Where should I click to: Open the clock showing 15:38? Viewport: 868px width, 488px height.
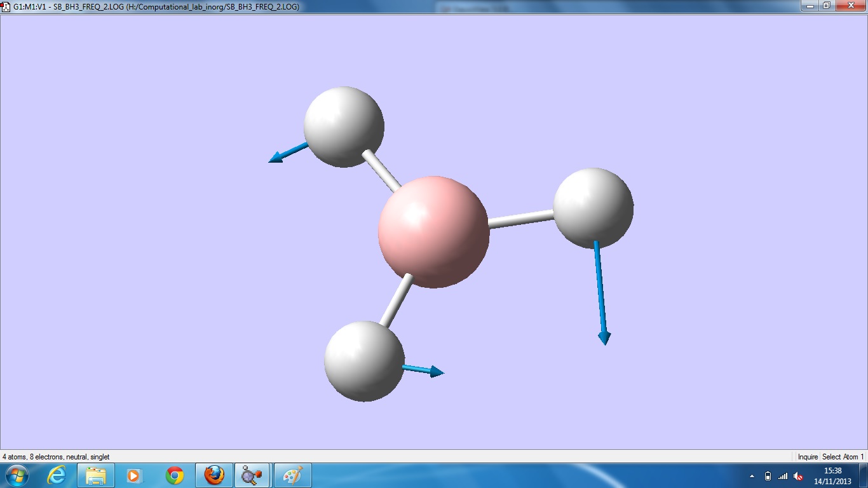(x=832, y=476)
